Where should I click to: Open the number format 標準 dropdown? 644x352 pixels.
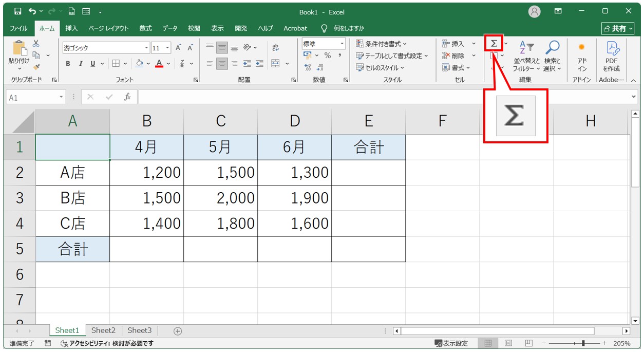click(x=342, y=44)
